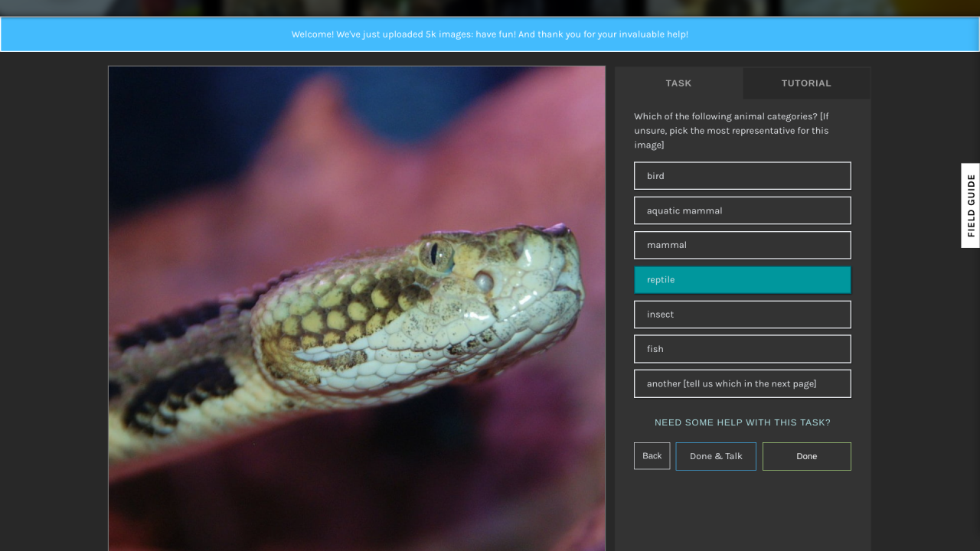Pick the mammal category
Image resolution: width=980 pixels, height=551 pixels.
pos(742,245)
